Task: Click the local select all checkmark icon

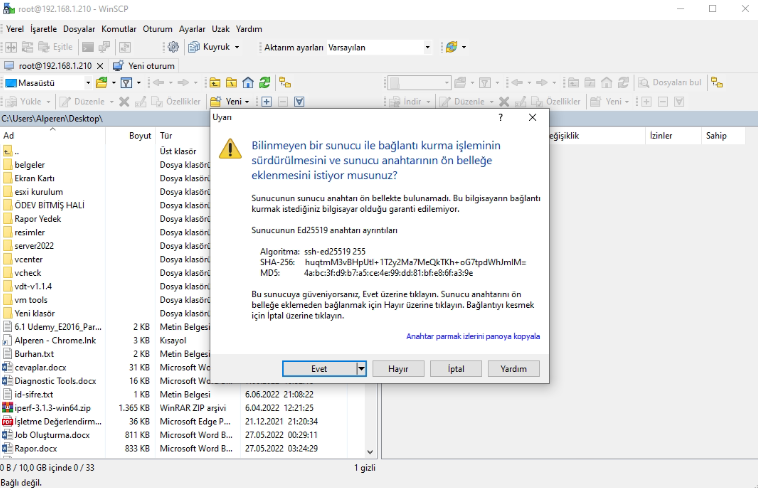Action: pos(299,102)
